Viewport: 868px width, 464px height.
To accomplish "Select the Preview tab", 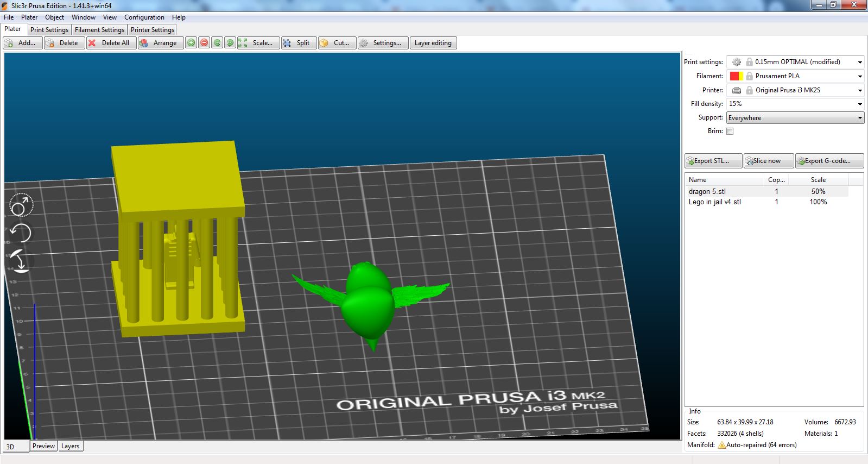I will pyautogui.click(x=43, y=446).
